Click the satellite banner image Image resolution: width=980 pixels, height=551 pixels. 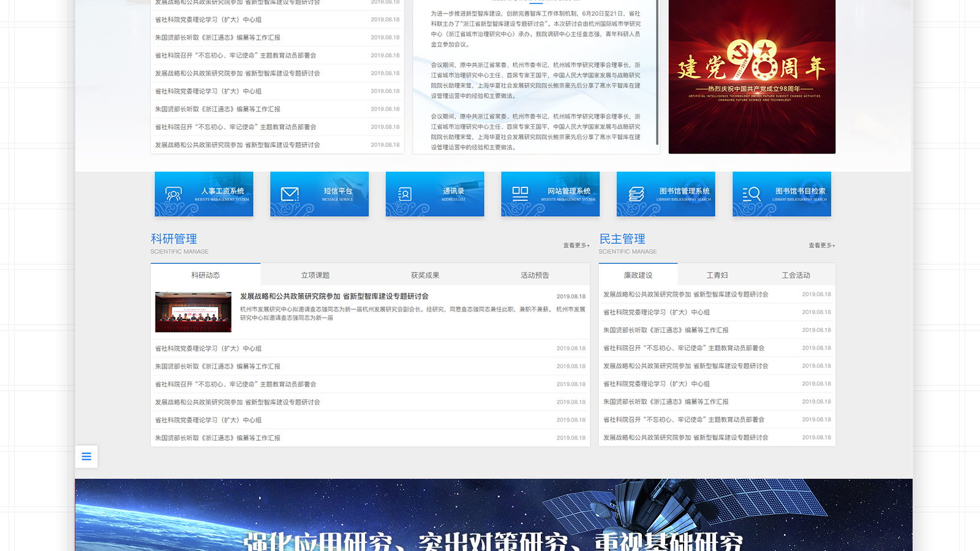[x=494, y=514]
